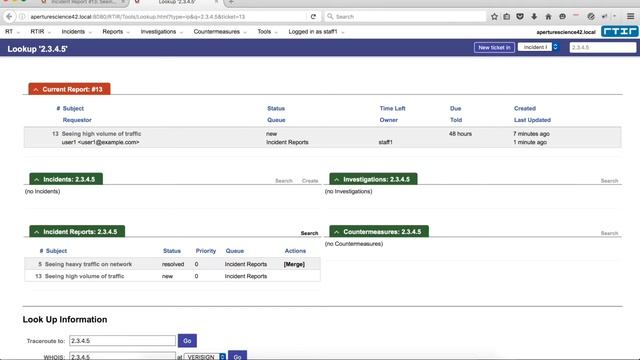
Task: Open the RTIR menu
Action: 40,32
